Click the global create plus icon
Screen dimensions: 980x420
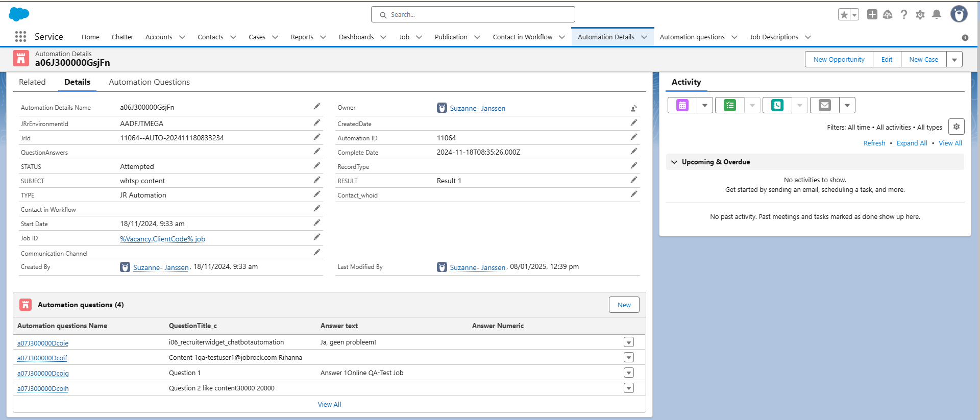872,15
